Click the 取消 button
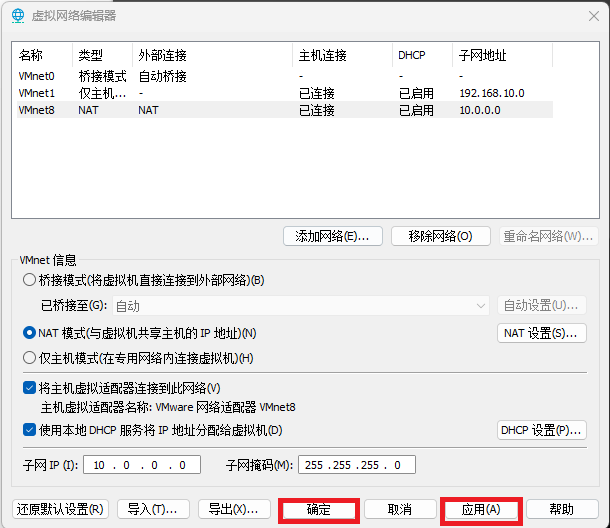This screenshot has width=610, height=528. 400,509
